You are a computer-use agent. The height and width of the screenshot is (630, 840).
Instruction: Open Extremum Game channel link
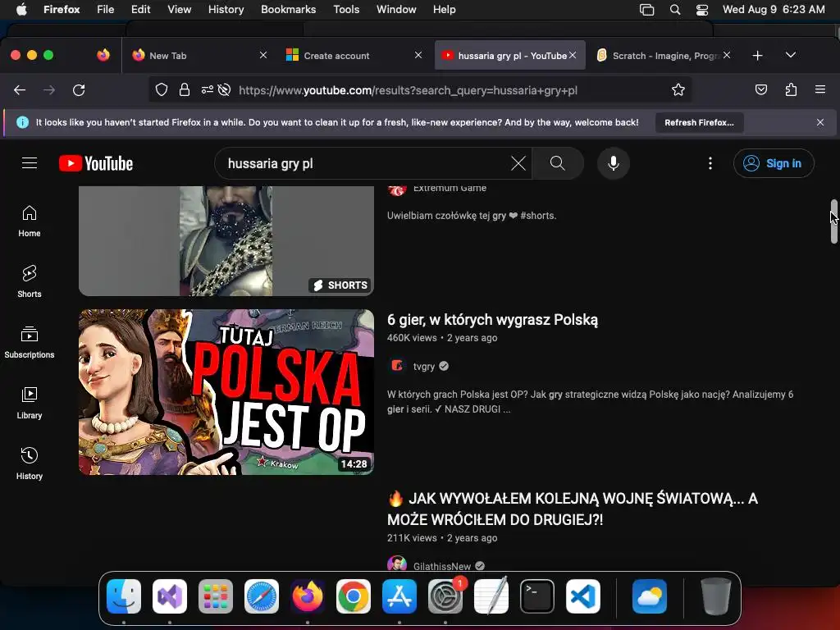[450, 188]
